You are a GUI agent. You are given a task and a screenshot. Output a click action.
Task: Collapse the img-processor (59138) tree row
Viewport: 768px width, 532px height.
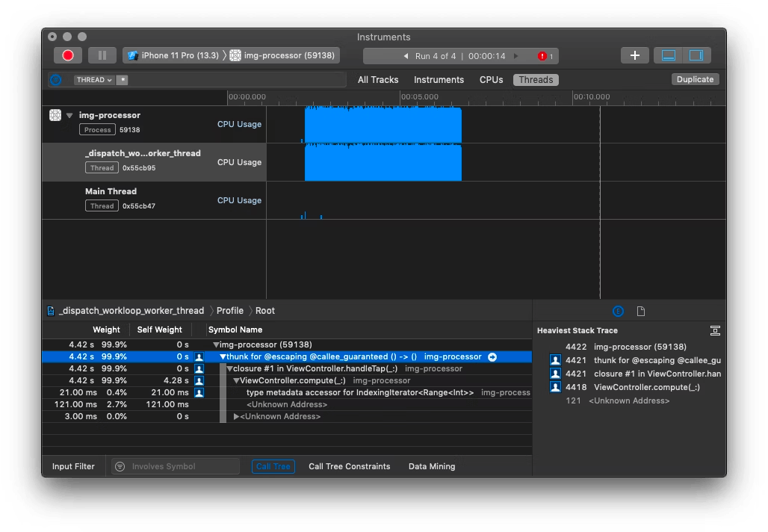point(216,345)
